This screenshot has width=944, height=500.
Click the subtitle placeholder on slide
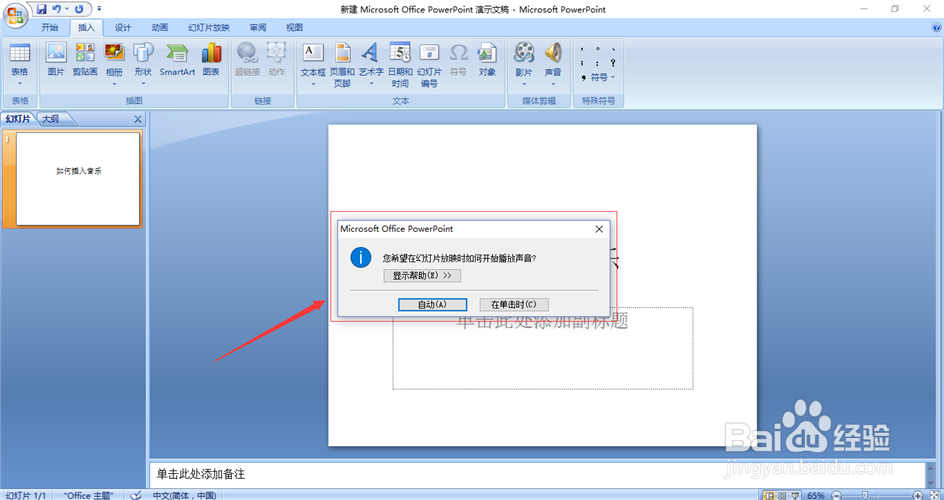click(x=542, y=348)
